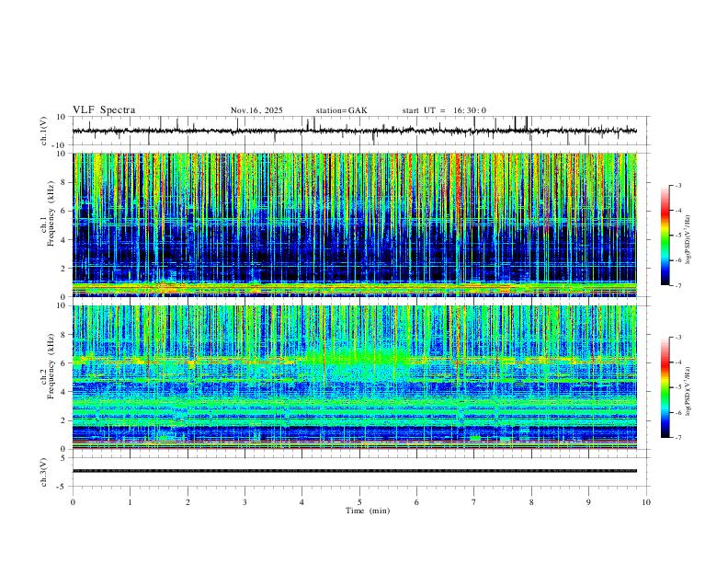Click the ch.1 "Frequency (kHz)" axis label
The height and width of the screenshot is (563, 728).
(51, 214)
